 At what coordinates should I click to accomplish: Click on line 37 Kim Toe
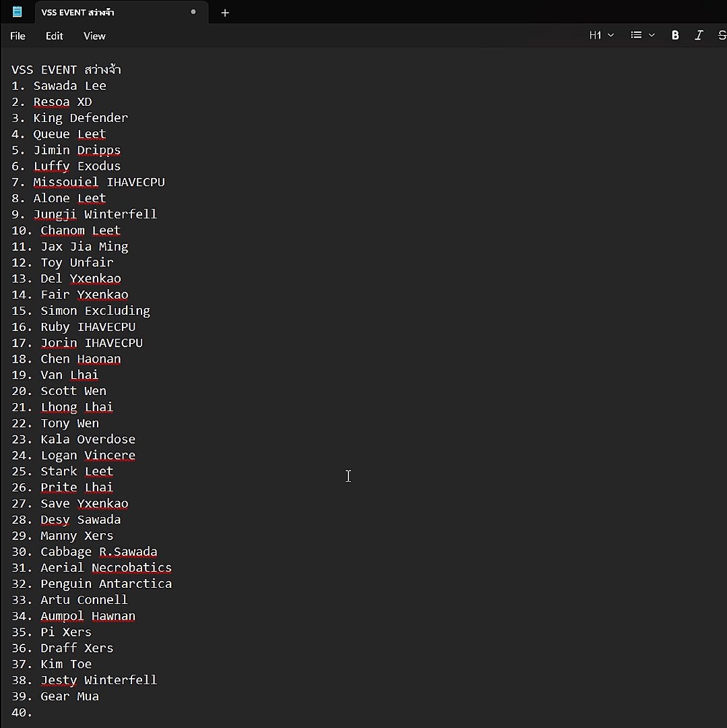click(x=51, y=665)
